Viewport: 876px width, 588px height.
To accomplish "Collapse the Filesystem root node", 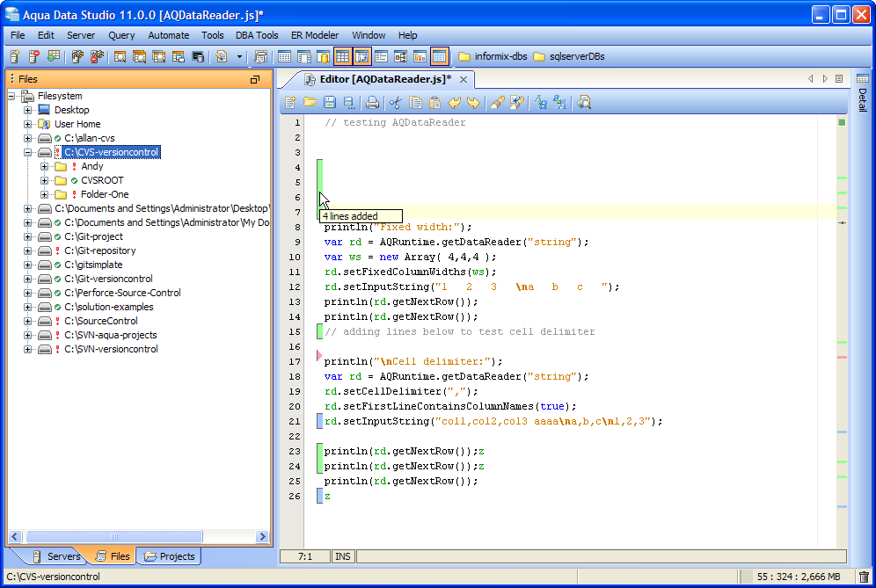I will click(x=11, y=96).
